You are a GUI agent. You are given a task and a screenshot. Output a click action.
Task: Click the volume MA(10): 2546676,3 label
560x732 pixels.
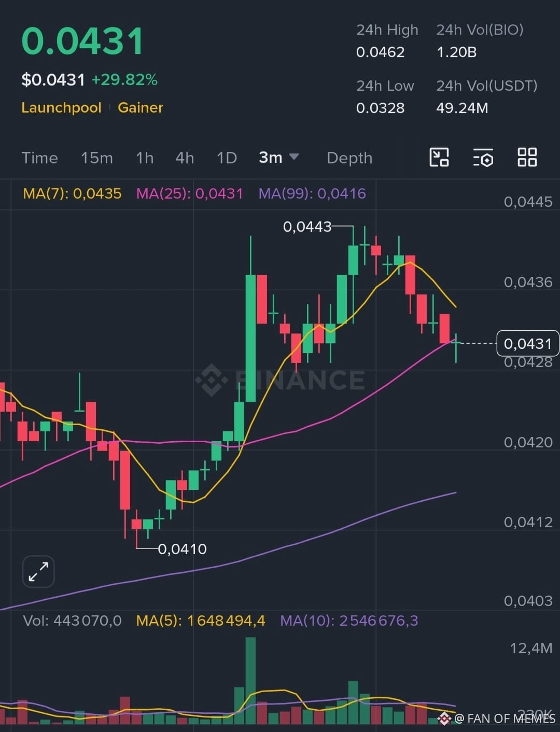[349, 621]
